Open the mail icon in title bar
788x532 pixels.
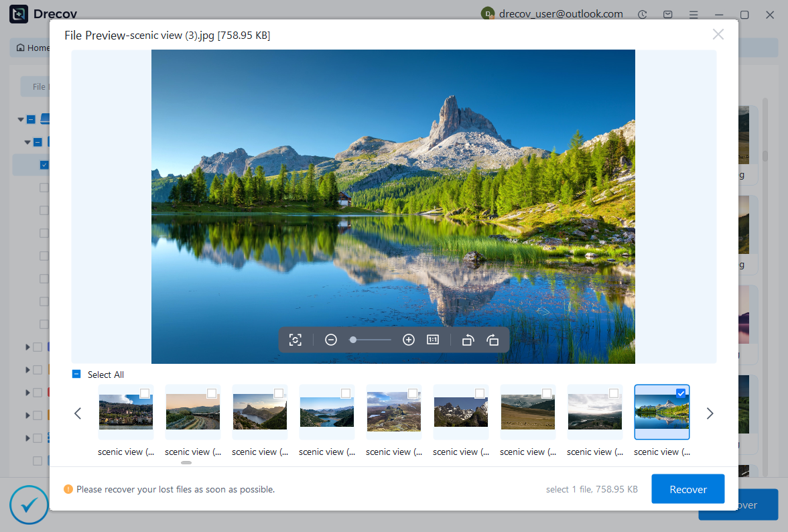click(668, 14)
